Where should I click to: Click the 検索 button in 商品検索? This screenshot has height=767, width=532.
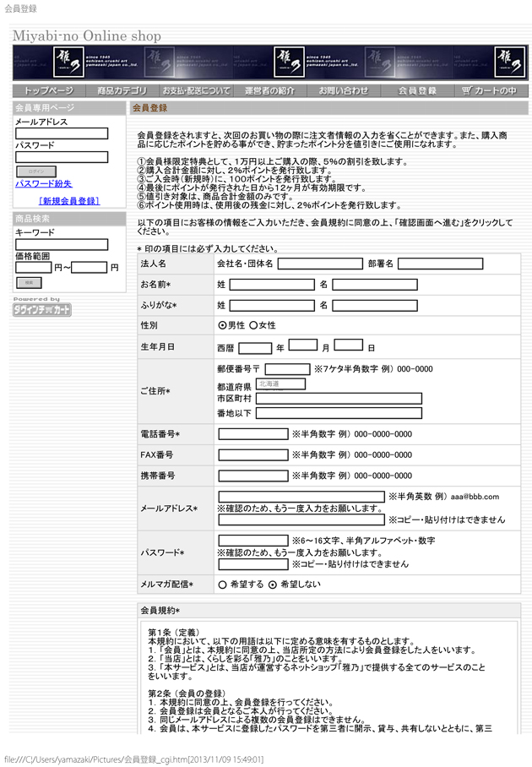pyautogui.click(x=30, y=283)
